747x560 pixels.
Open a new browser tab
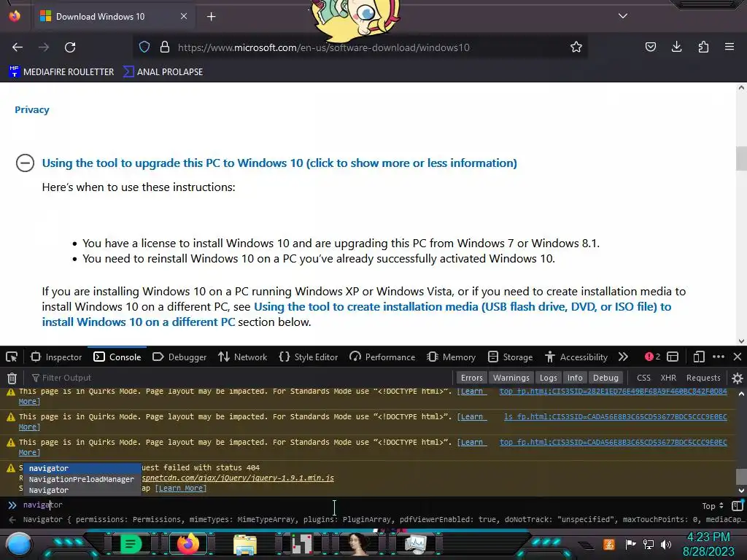(x=211, y=17)
